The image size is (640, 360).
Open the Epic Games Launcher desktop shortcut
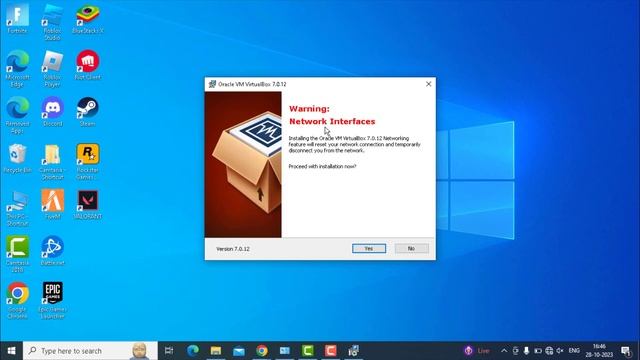[52, 300]
